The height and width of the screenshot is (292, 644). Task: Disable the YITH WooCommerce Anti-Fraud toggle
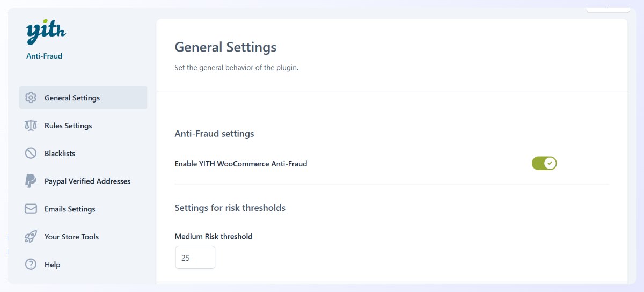coord(544,163)
